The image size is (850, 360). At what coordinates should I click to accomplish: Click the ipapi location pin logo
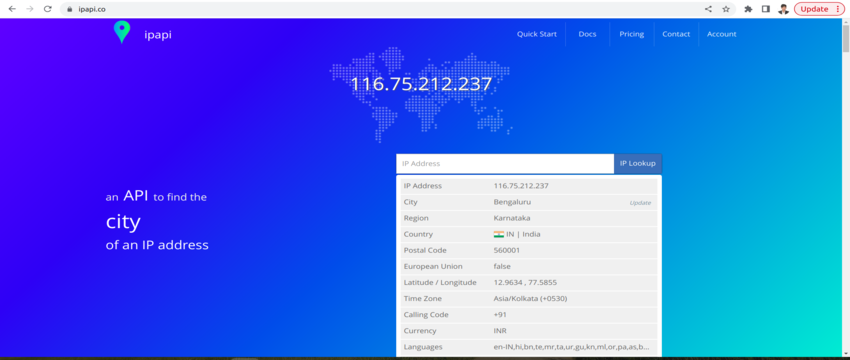122,33
